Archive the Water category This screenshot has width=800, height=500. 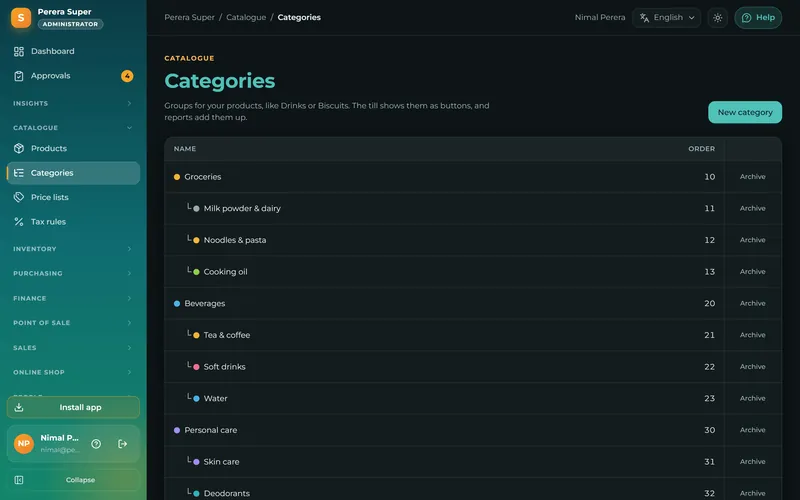coord(753,398)
